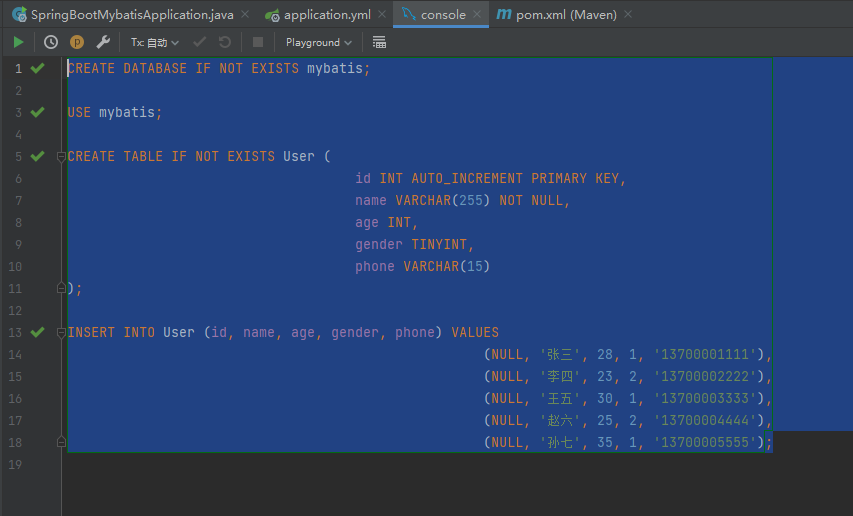Screen dimensions: 853x516
Task: Click the row containing '13700001111'
Action: 628,355
